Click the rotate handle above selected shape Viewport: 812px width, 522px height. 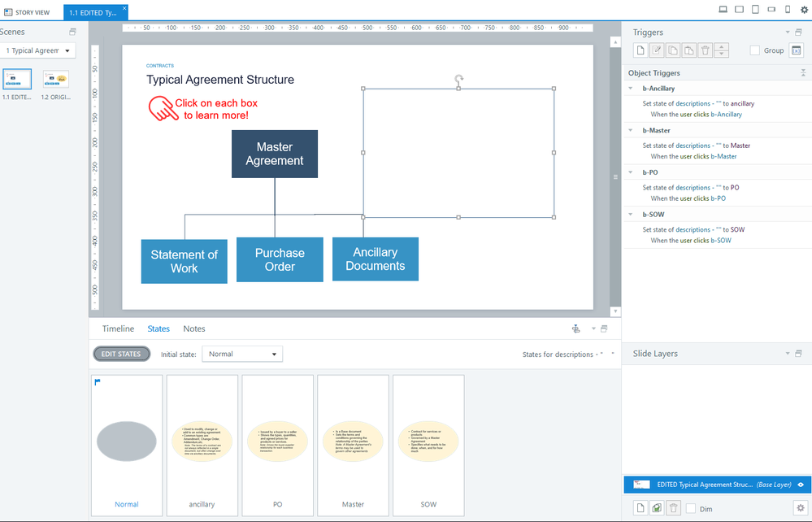pos(458,79)
